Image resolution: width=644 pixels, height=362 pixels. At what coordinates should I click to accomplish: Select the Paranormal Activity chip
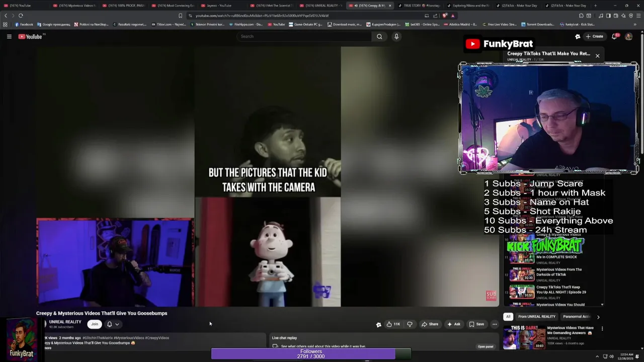576,317
